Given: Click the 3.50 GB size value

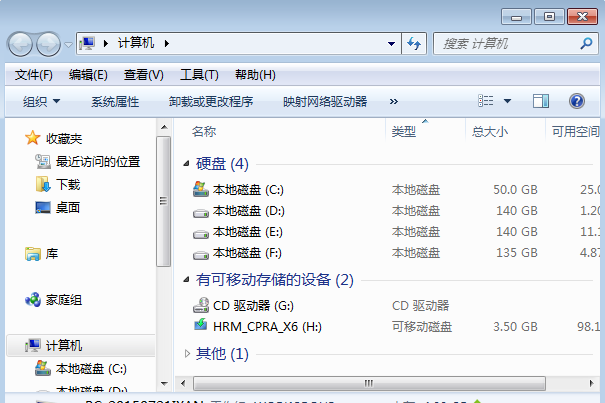Looking at the screenshot, I should point(515,327).
